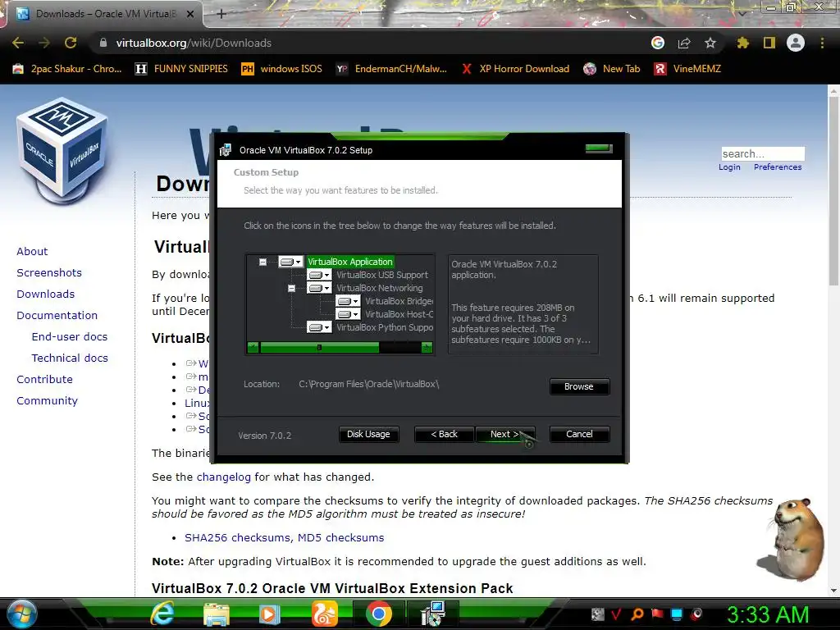Open Contribute in sidebar
Viewport: 840px width, 630px height.
pyautogui.click(x=44, y=379)
